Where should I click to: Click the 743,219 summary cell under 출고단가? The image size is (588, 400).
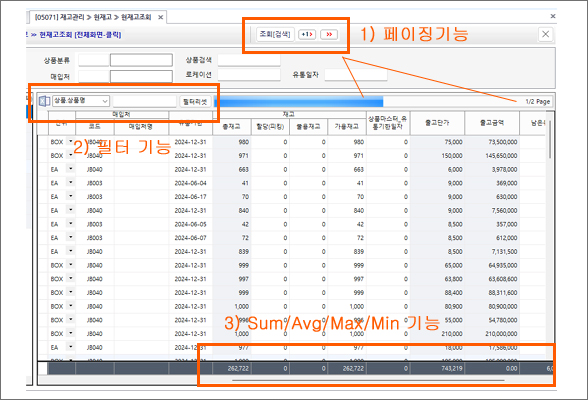[437, 369]
